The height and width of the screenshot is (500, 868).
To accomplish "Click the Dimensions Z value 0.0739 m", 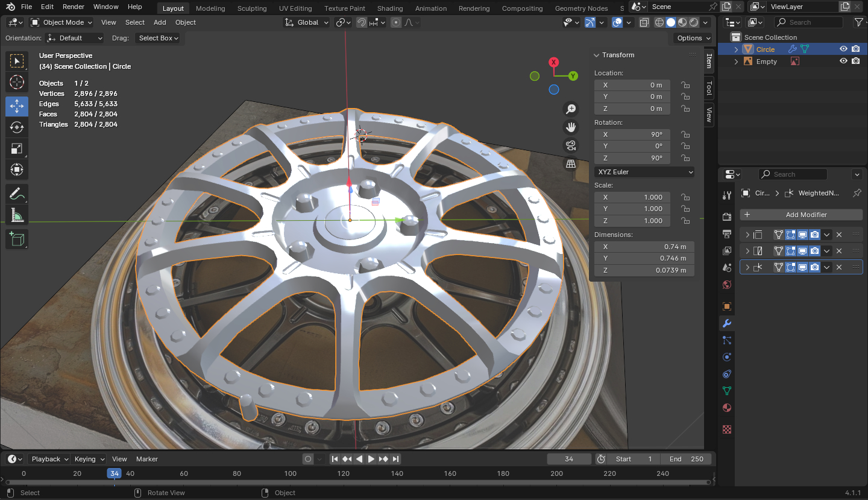I will click(644, 270).
